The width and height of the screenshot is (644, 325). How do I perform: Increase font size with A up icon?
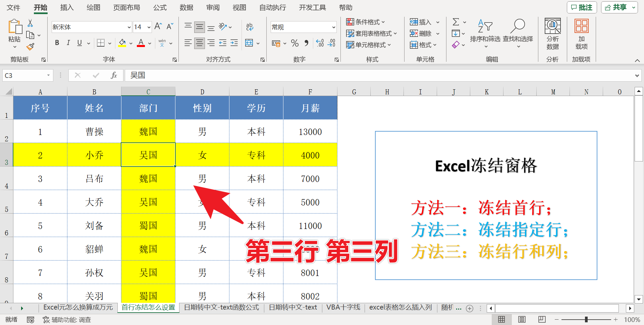click(x=158, y=27)
